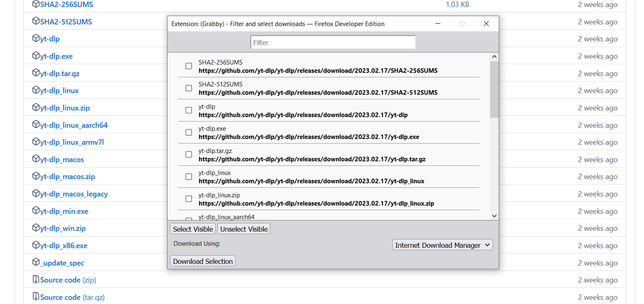Click yt-dlp_linux.zip download URL text in Grabby
Viewport: 644px width, 304px height.
tap(316, 203)
